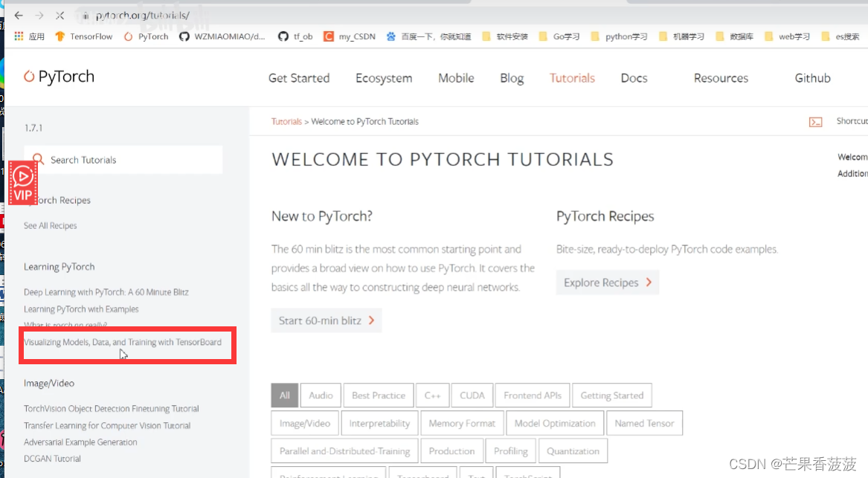The height and width of the screenshot is (478, 868).
Task: Open 机器学习 bookmark folder
Action: [681, 36]
